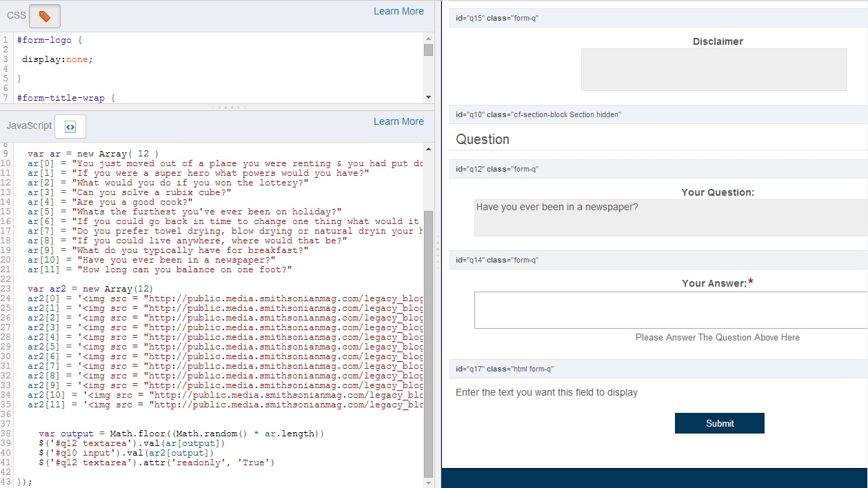The width and height of the screenshot is (868, 488).
Task: Open the Learn More link in the JavaScript header
Action: 398,121
